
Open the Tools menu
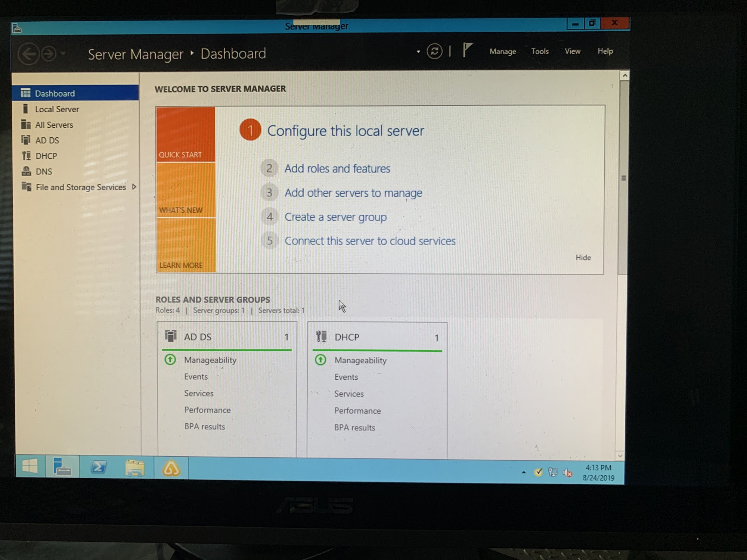[x=540, y=51]
